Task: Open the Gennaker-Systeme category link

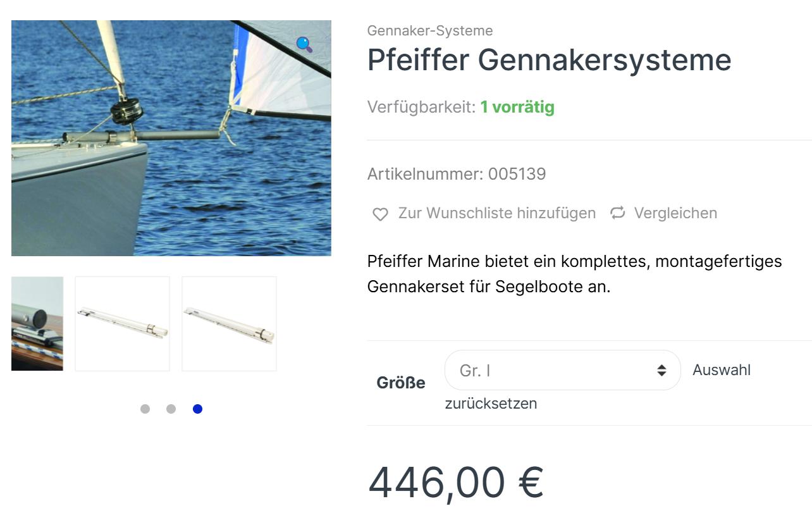Action: (429, 30)
